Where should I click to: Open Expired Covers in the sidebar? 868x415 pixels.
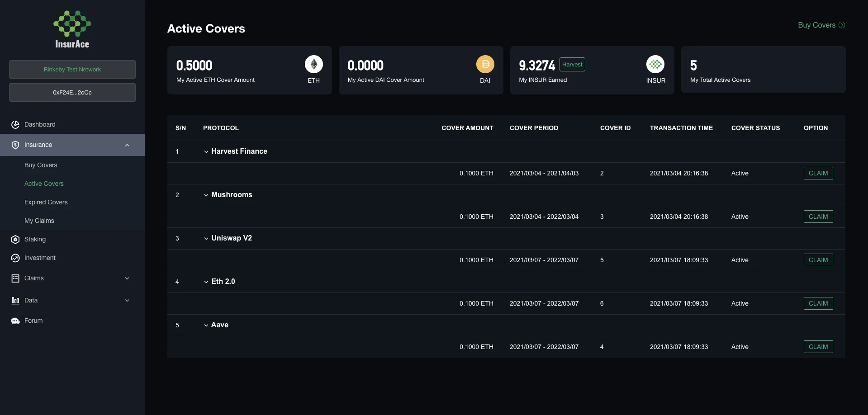click(46, 202)
